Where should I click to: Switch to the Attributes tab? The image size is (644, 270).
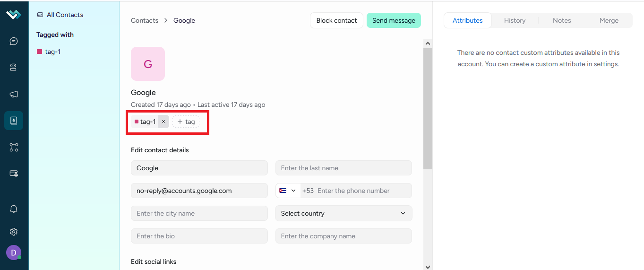click(468, 20)
